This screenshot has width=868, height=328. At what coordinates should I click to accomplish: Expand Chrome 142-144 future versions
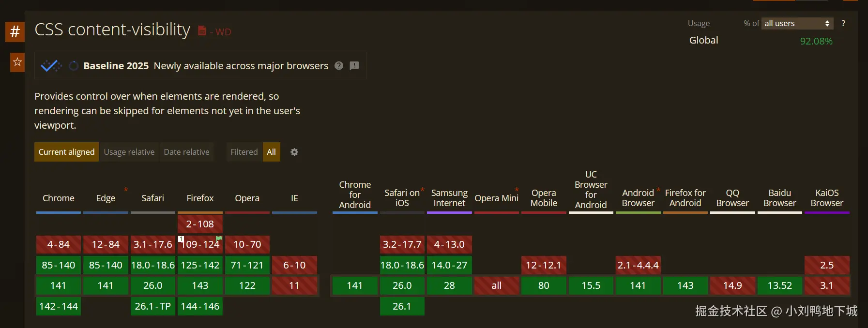pos(59,306)
